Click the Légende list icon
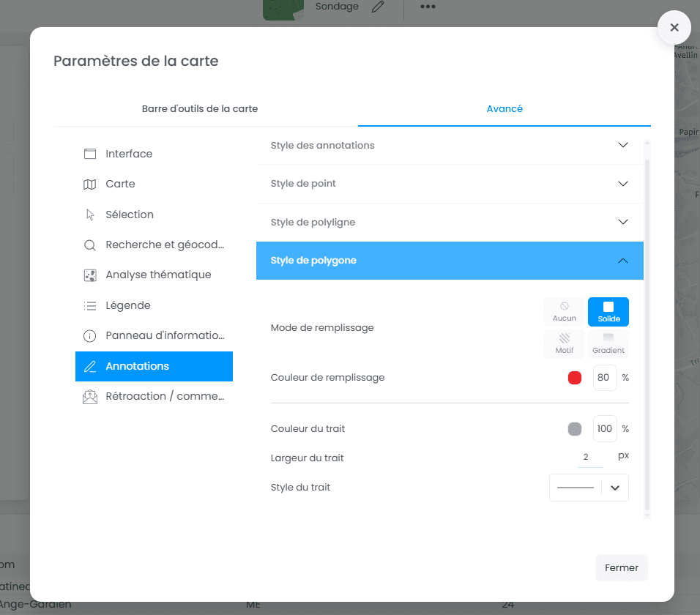700x615 pixels. tap(90, 306)
